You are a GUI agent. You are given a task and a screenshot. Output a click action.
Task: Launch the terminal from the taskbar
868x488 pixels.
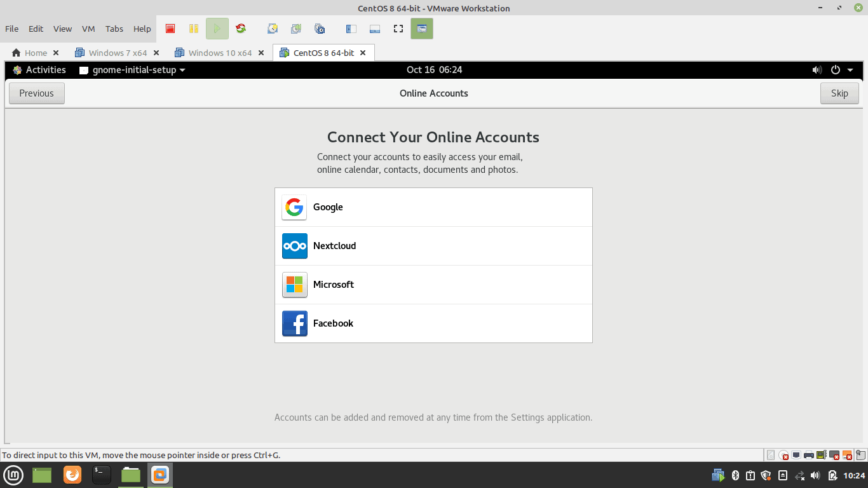coord(102,475)
